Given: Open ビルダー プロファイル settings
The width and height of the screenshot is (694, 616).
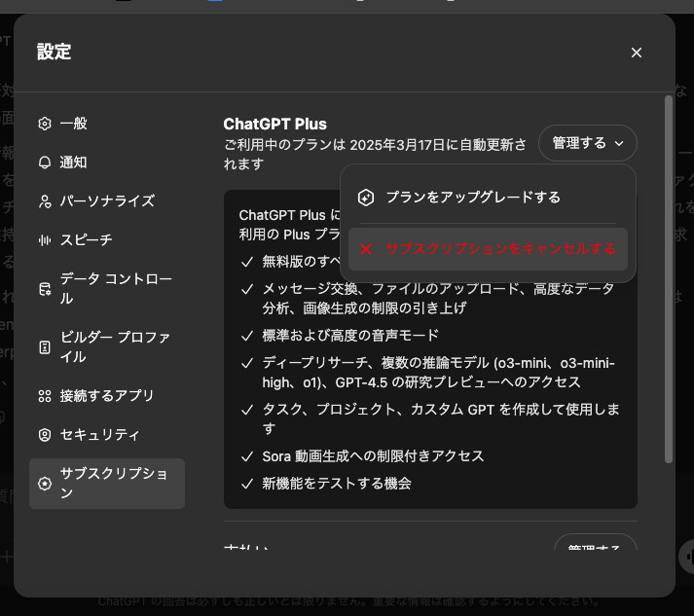Looking at the screenshot, I should pyautogui.click(x=107, y=347).
